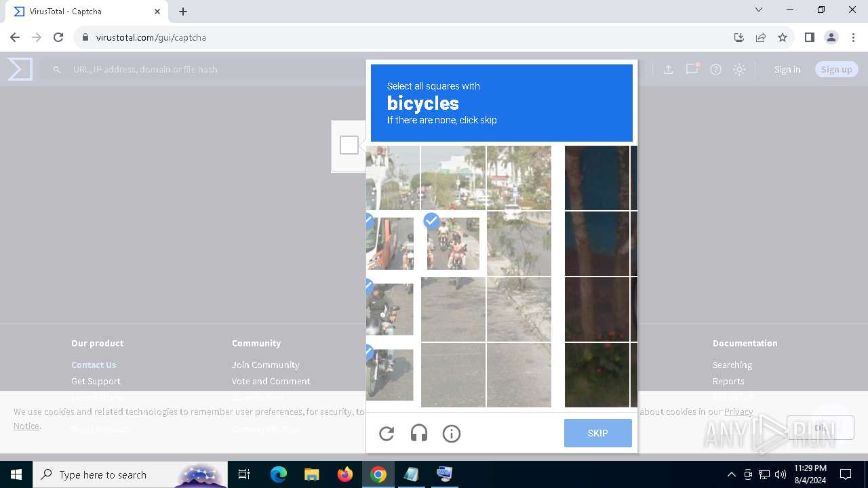Click the VirusTotal logo icon

(x=20, y=69)
